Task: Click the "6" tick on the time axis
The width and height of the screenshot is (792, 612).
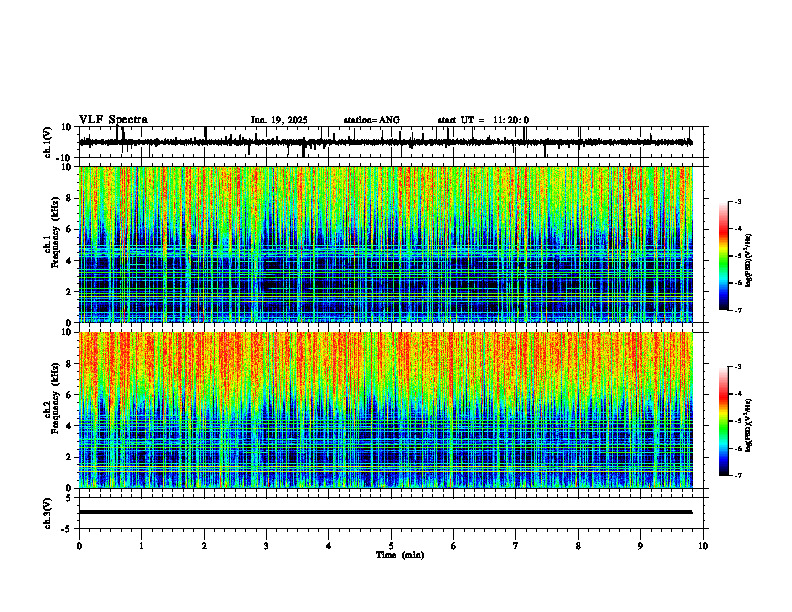Action: click(454, 546)
